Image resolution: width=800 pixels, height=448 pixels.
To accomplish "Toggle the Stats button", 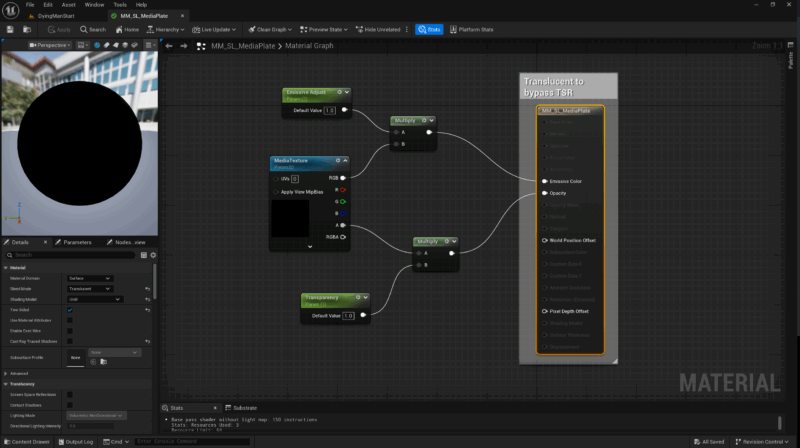I will tap(429, 30).
